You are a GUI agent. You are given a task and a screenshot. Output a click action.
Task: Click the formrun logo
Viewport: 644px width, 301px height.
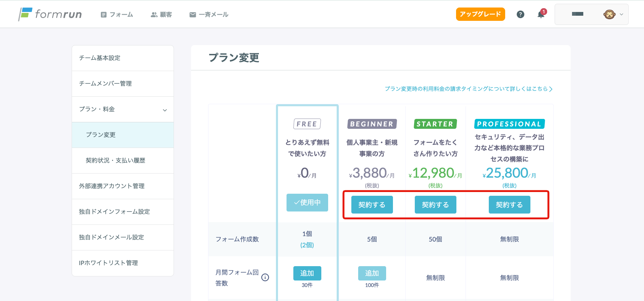[x=50, y=14]
